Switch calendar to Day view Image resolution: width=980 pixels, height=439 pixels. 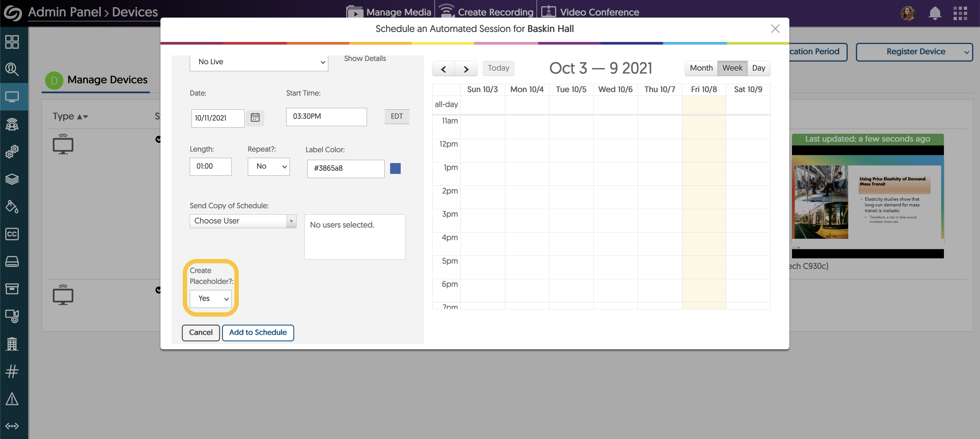tap(759, 68)
